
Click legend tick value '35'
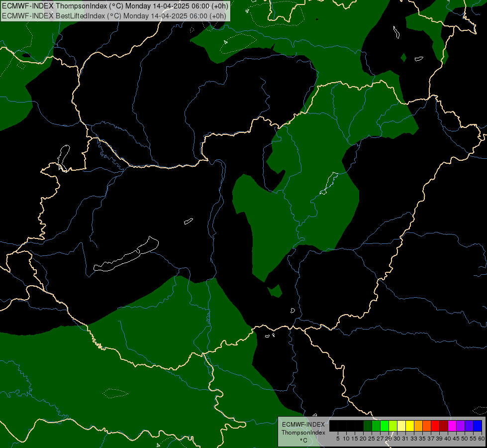point(422,439)
